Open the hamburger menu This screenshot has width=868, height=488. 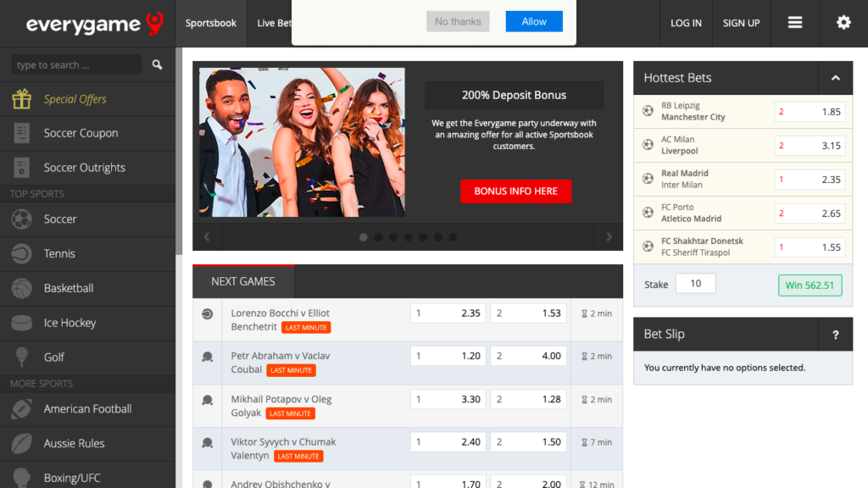click(x=795, y=23)
